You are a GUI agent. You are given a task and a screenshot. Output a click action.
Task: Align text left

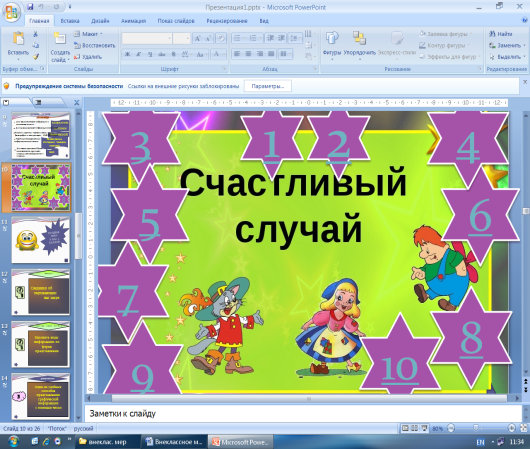(x=237, y=54)
